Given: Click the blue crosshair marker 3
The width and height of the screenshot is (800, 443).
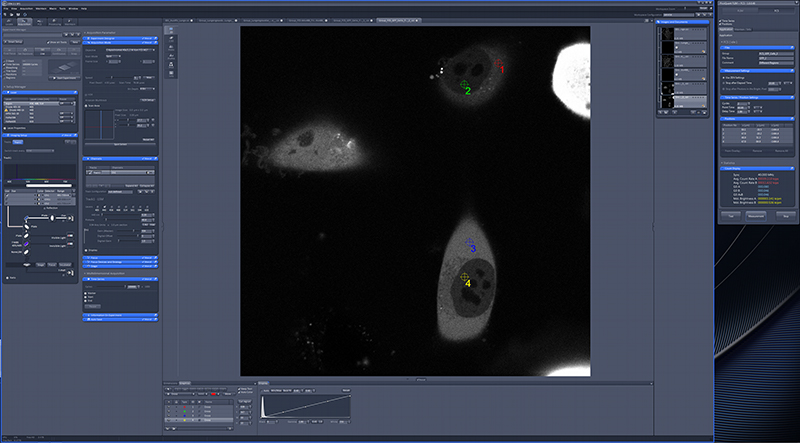Looking at the screenshot, I should pos(471,244).
